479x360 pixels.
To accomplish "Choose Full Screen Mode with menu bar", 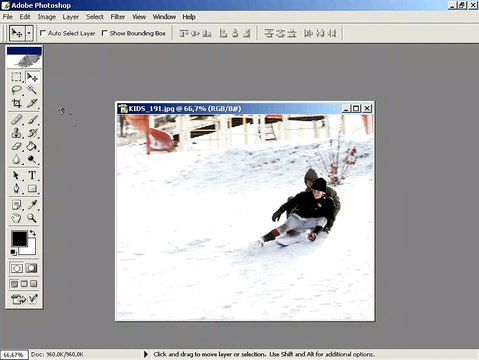I will click(x=24, y=284).
